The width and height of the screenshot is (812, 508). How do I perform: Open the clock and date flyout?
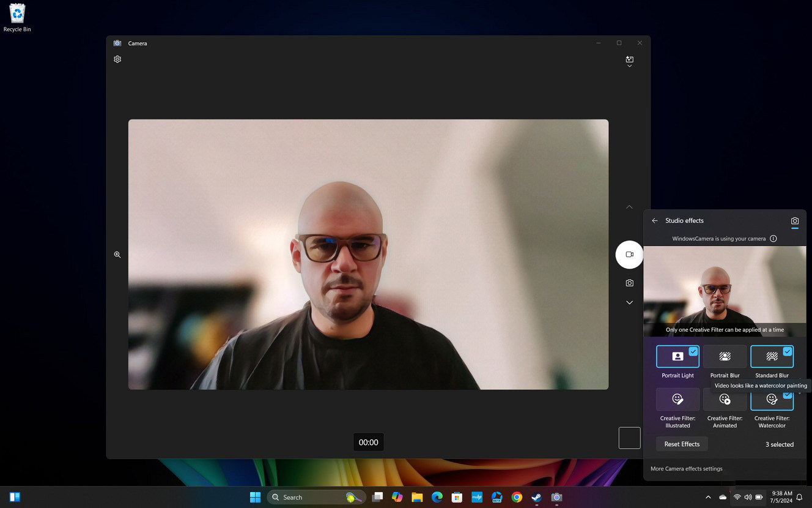tap(781, 497)
